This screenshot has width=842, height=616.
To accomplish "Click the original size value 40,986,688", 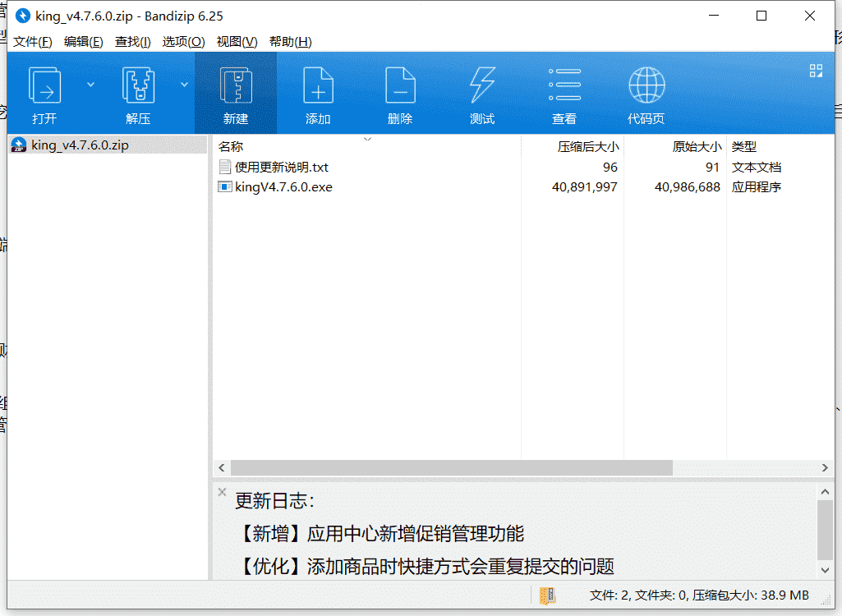I will (688, 187).
